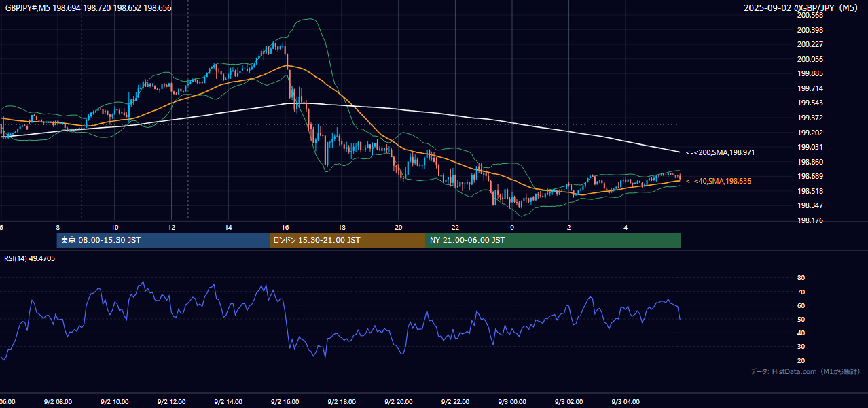Click price axis value 200.056

tap(810, 59)
